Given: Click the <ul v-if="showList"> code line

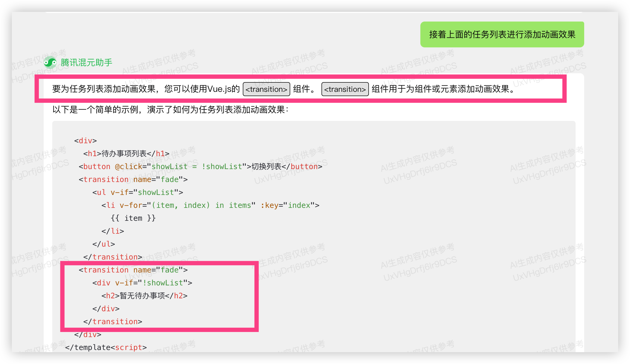Looking at the screenshot, I should point(138,192).
